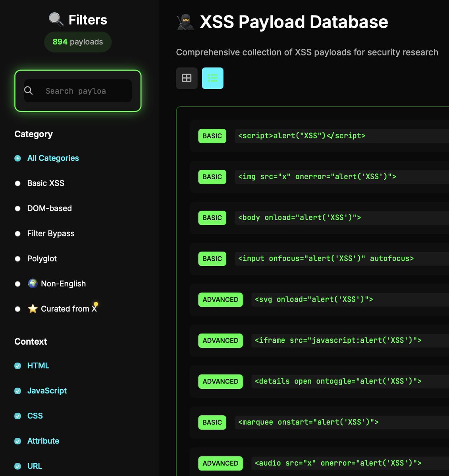The height and width of the screenshot is (476, 449).
Task: Click the Category section heading
Action: [33, 134]
